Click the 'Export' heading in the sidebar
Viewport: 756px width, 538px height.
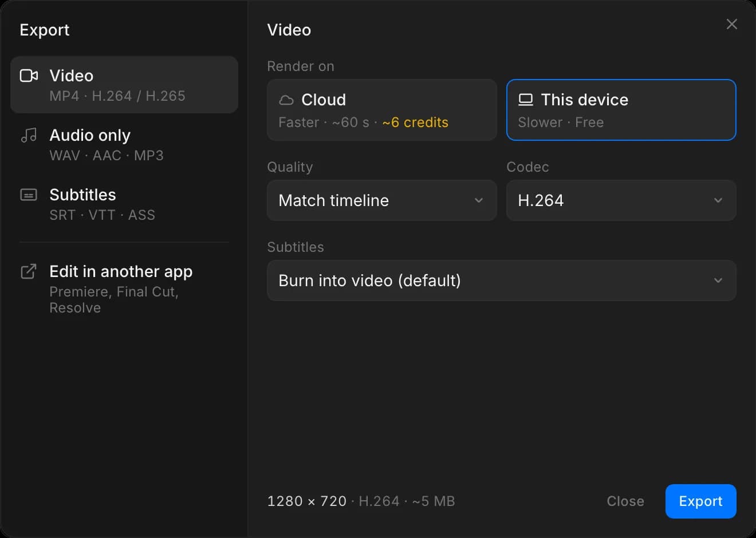45,30
